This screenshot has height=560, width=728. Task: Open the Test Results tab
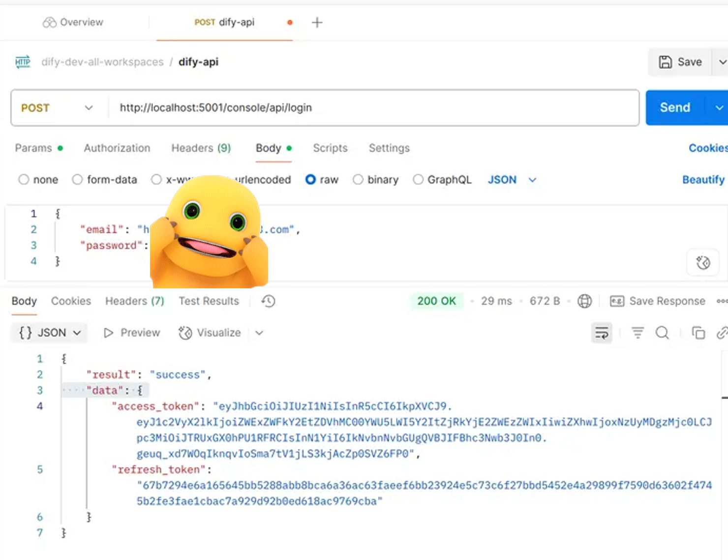point(209,301)
